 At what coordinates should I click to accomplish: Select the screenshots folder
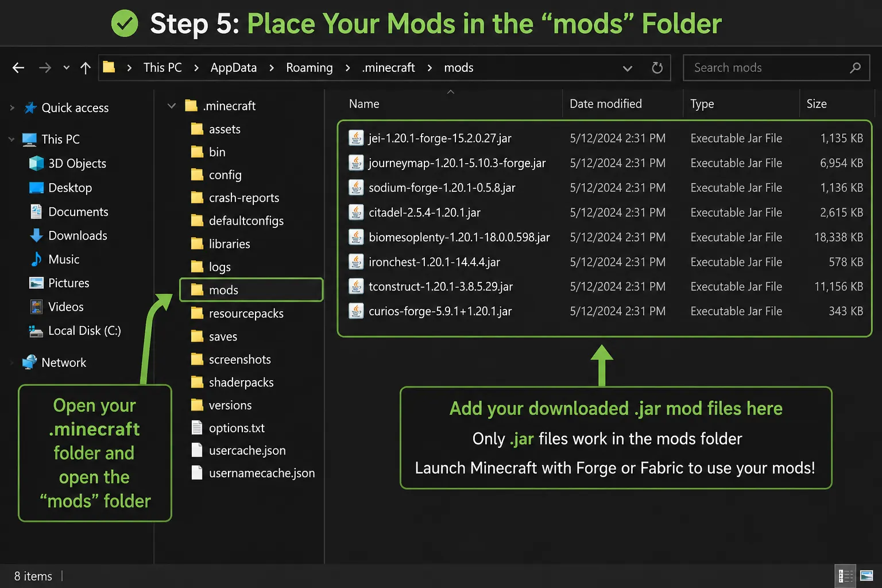[x=231, y=359]
